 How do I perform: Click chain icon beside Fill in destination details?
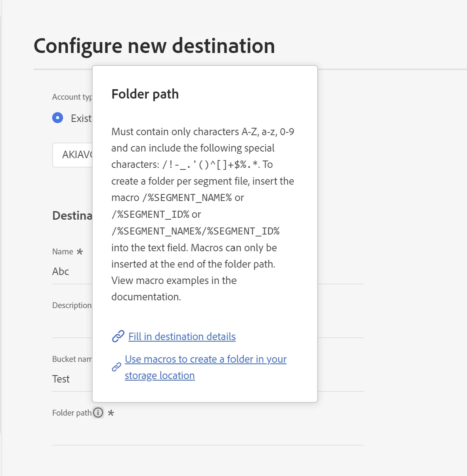tap(118, 336)
